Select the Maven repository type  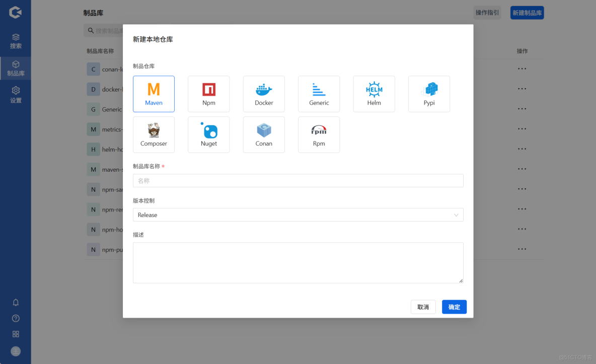(154, 94)
